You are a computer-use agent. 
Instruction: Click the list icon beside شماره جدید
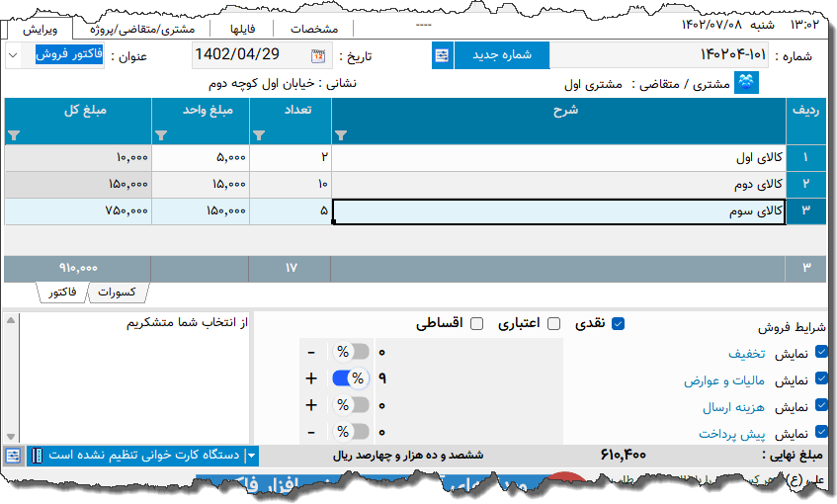pyautogui.click(x=442, y=55)
